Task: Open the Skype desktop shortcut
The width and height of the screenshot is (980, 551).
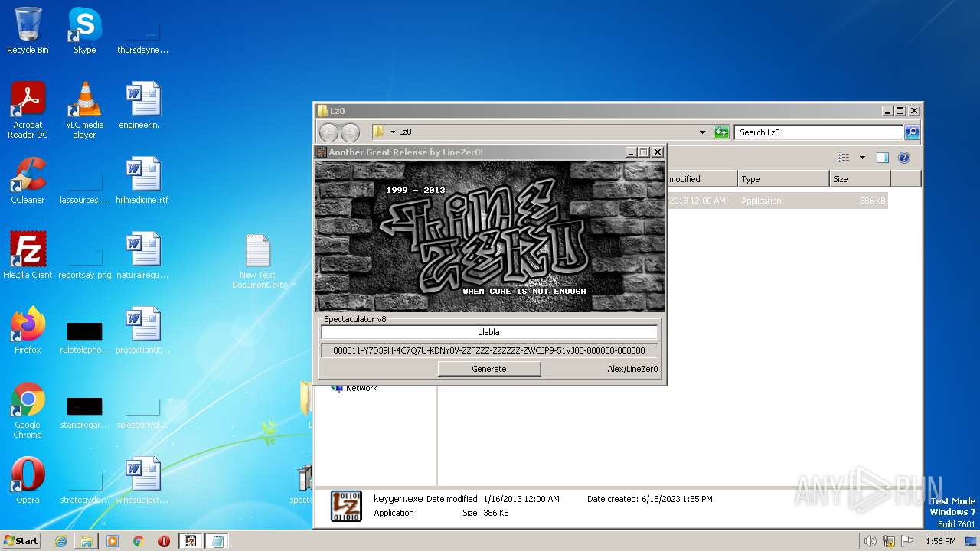Action: click(x=84, y=31)
